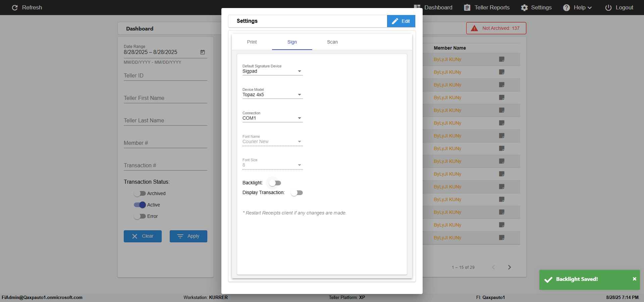This screenshot has height=302, width=644.
Task: Click the Teller ID field
Action: click(x=165, y=75)
